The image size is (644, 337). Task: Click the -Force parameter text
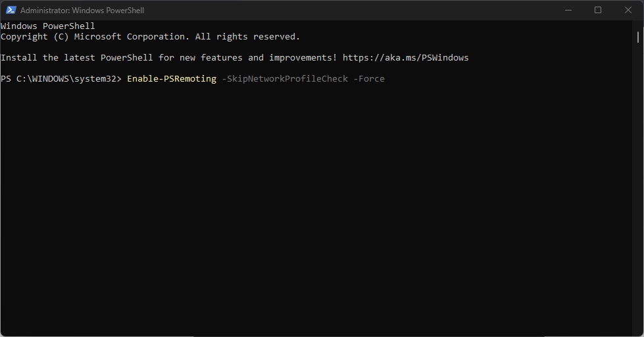point(369,78)
